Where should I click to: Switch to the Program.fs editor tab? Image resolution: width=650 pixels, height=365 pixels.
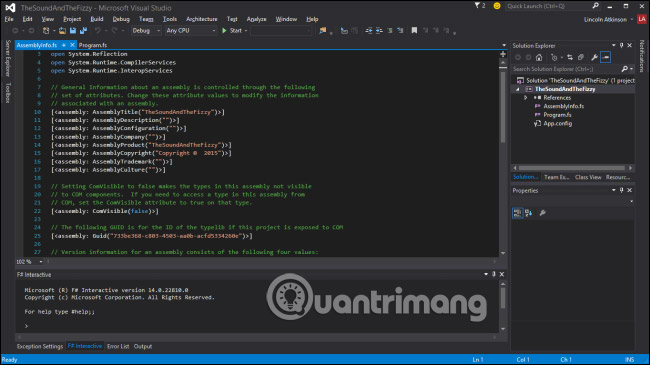(x=93, y=45)
